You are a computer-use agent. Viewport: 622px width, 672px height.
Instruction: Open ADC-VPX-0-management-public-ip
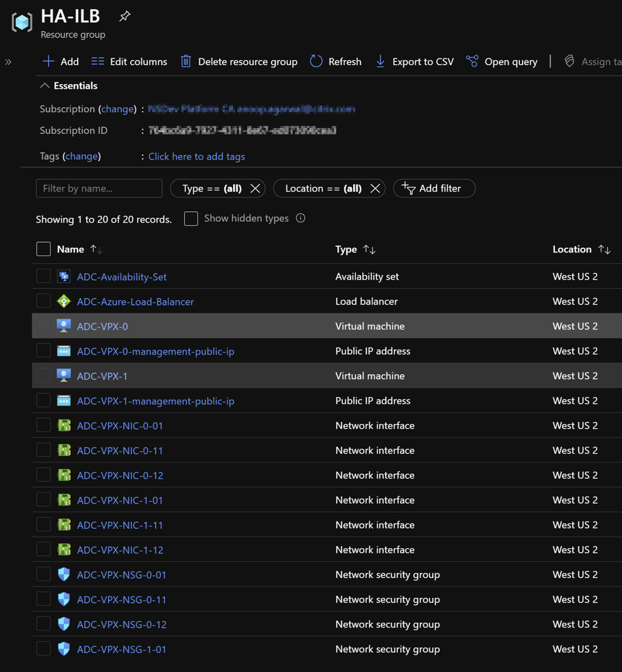(156, 351)
